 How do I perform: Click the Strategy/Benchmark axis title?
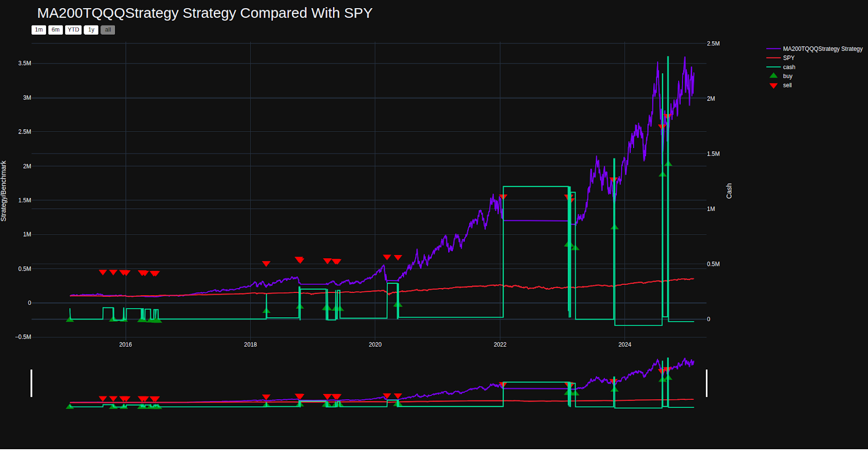tap(4, 191)
